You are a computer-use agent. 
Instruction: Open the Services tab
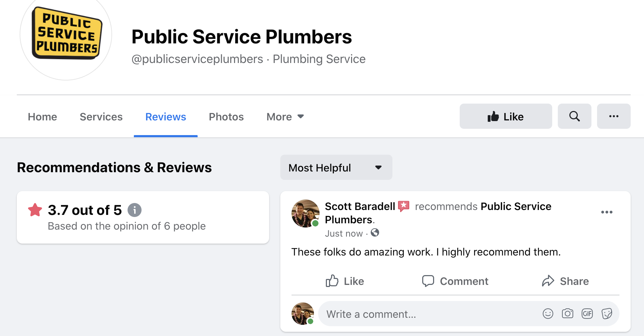point(101,117)
